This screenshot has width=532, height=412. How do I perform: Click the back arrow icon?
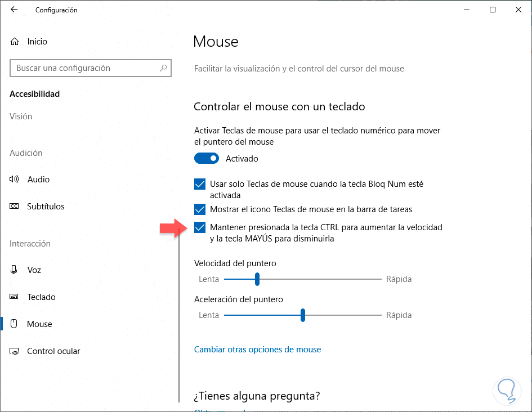(14, 10)
